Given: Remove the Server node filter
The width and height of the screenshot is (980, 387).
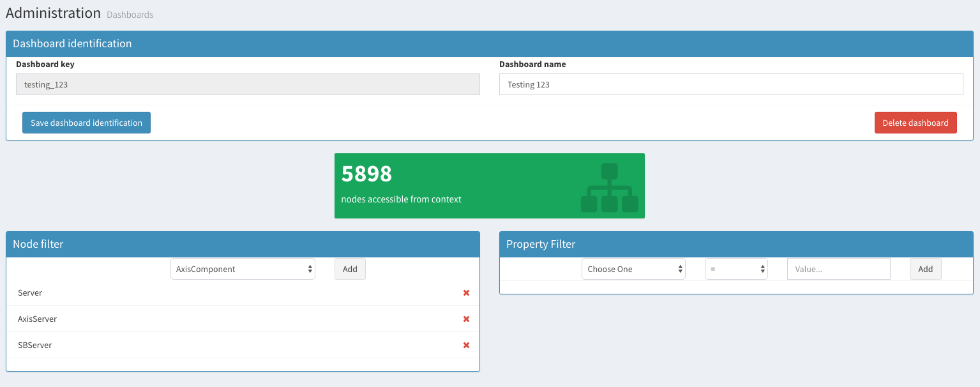Looking at the screenshot, I should tap(466, 293).
